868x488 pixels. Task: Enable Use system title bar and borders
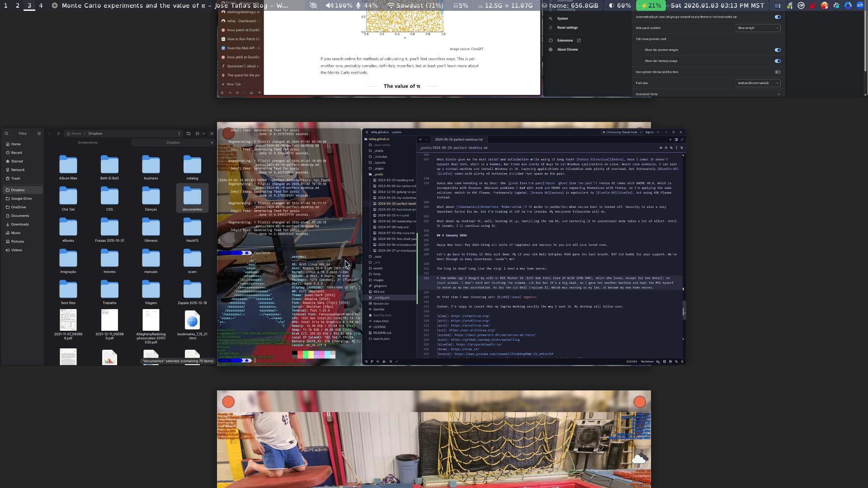coord(778,72)
